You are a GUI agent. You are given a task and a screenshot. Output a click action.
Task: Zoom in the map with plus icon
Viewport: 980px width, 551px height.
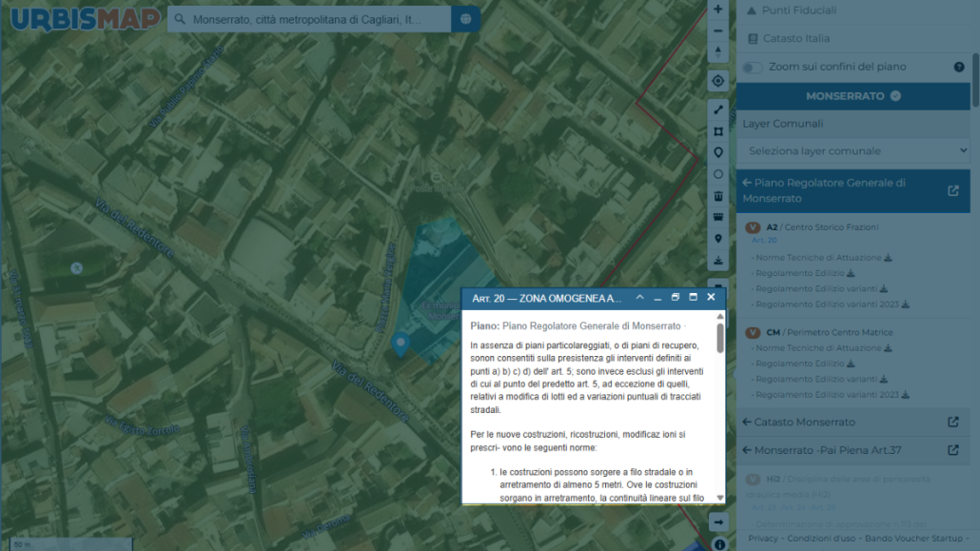pyautogui.click(x=717, y=10)
